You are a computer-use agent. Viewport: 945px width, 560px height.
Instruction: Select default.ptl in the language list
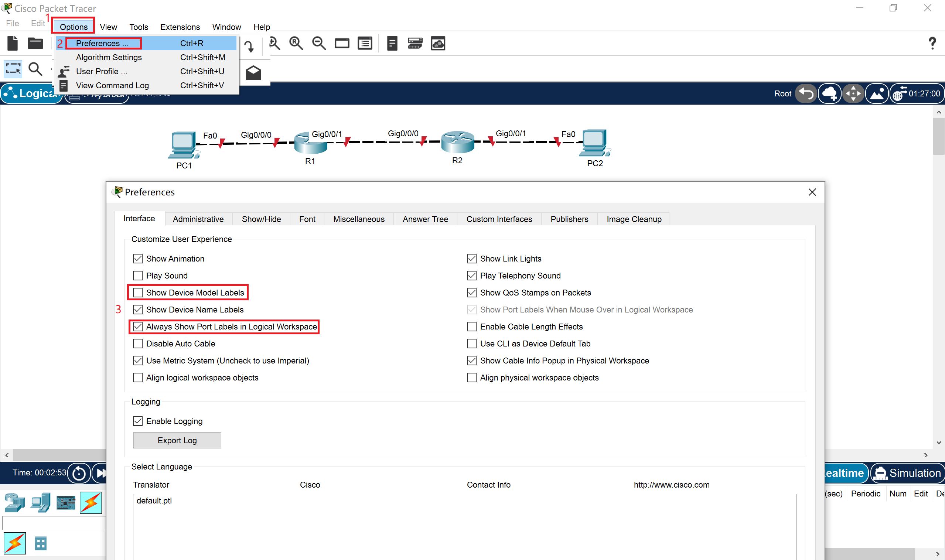pos(154,501)
